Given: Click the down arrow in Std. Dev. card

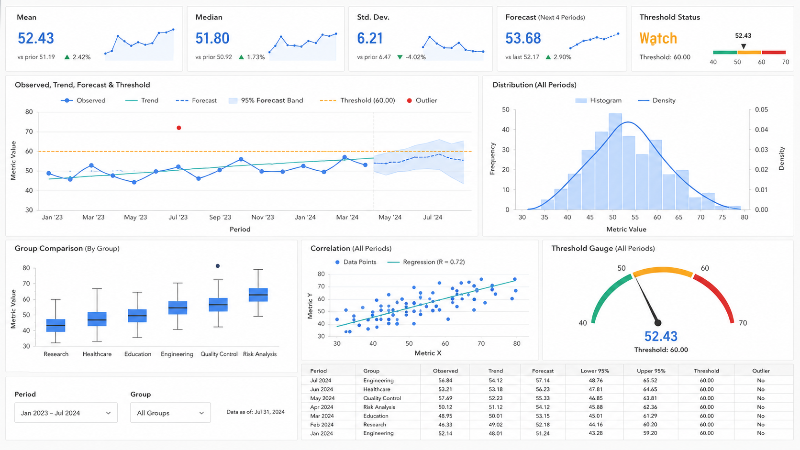Looking at the screenshot, I should (399, 57).
